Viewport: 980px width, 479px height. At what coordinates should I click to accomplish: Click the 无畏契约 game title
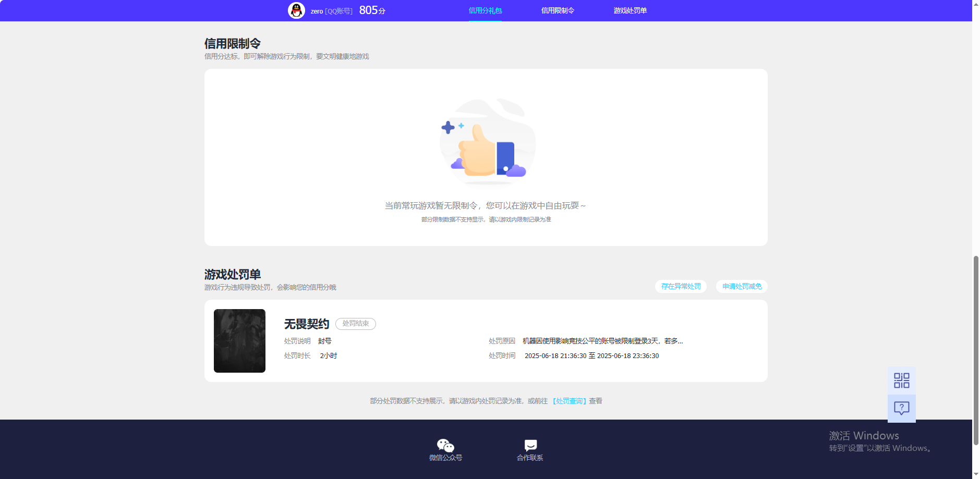(307, 324)
